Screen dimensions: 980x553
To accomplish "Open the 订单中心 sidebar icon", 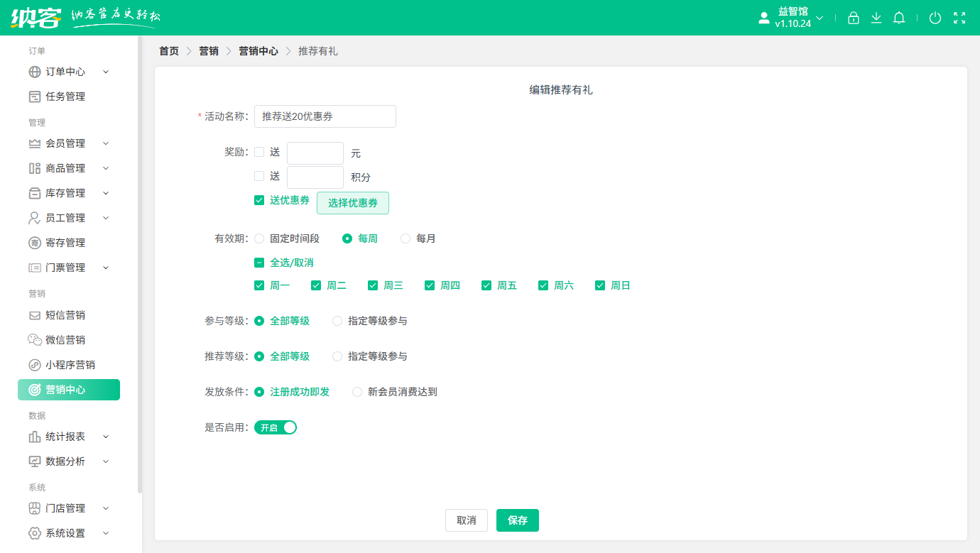I will [x=35, y=71].
